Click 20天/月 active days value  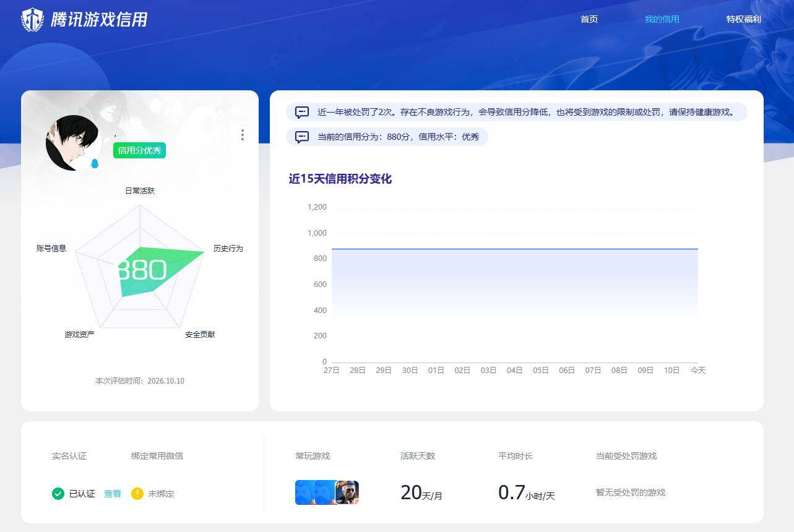pyautogui.click(x=421, y=492)
